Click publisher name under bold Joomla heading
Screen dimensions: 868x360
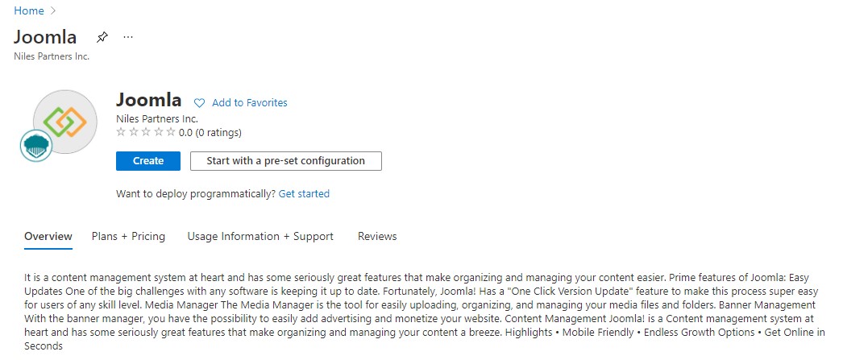157,118
